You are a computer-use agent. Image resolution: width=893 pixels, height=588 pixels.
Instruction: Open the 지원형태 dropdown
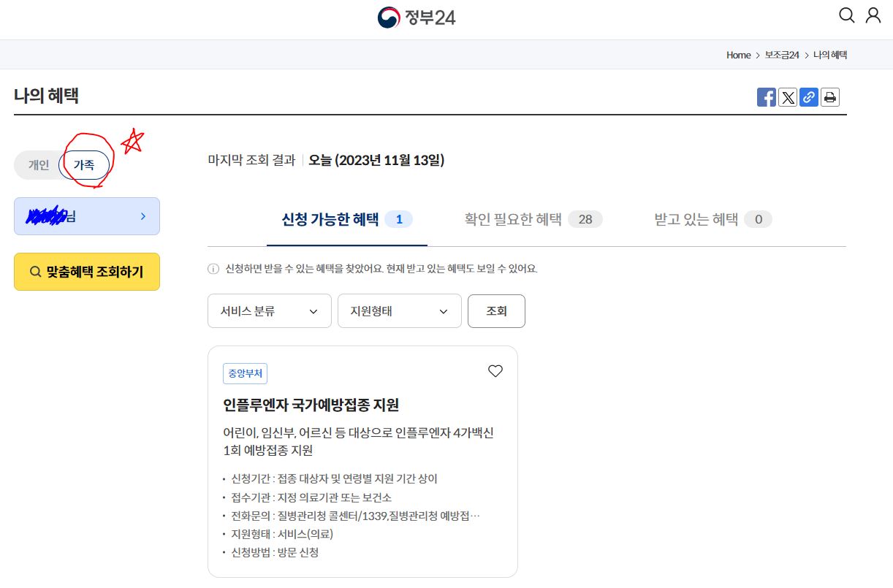(x=399, y=310)
